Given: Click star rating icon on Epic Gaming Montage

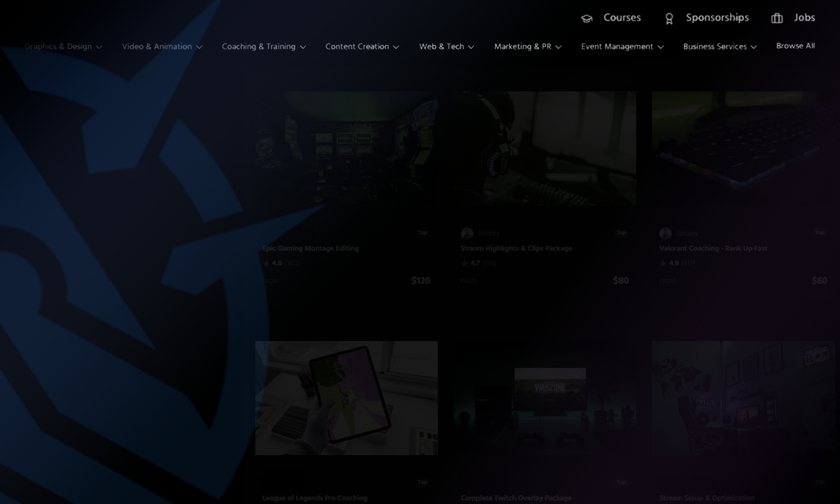Looking at the screenshot, I should [267, 263].
